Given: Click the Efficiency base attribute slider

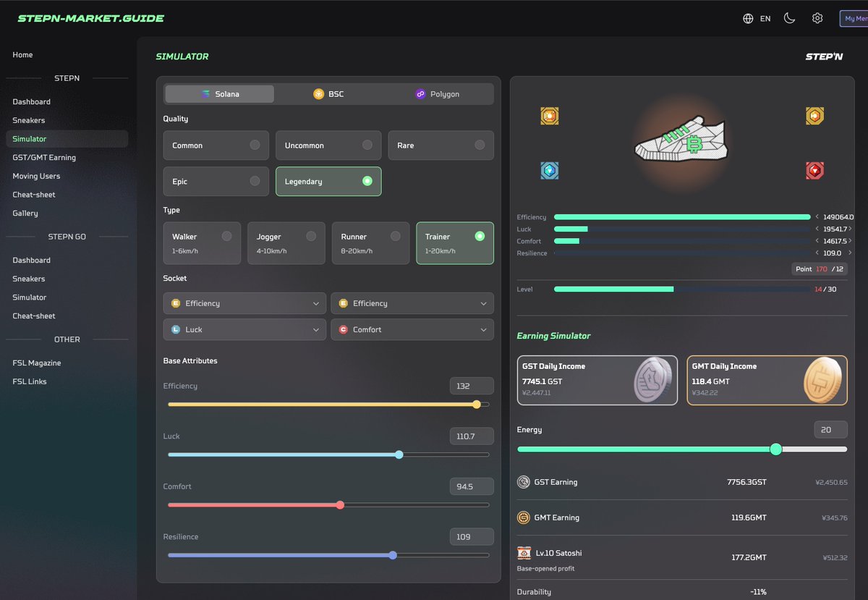Looking at the screenshot, I should (x=328, y=405).
